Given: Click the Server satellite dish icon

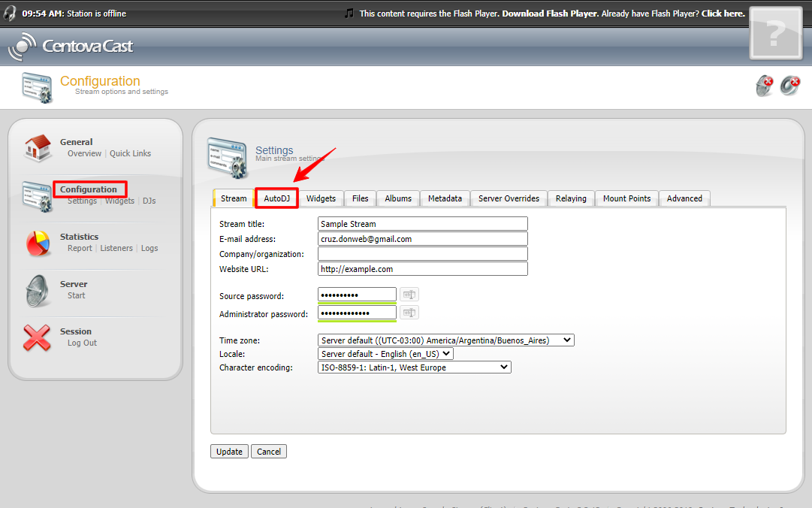Looking at the screenshot, I should (38, 291).
